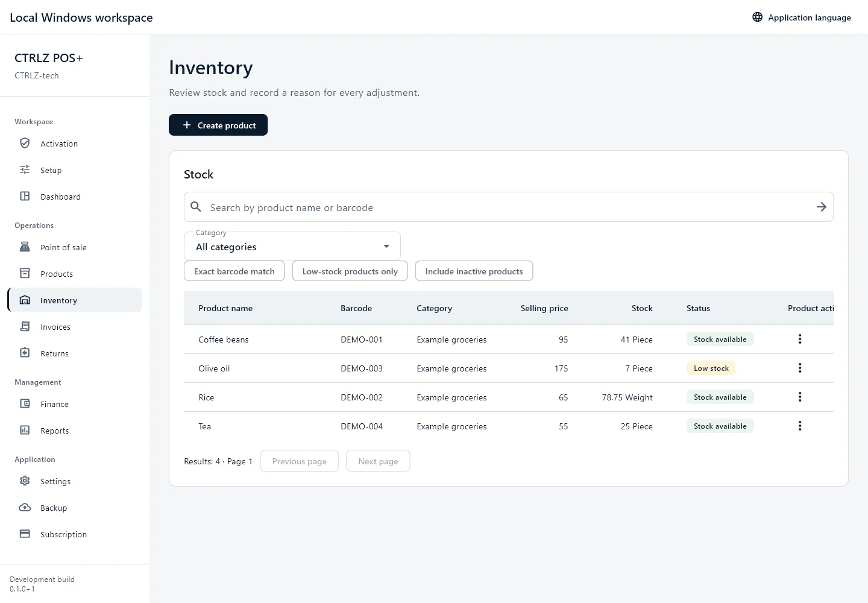
Task: Click the Low stock status badge
Action: [x=711, y=368]
